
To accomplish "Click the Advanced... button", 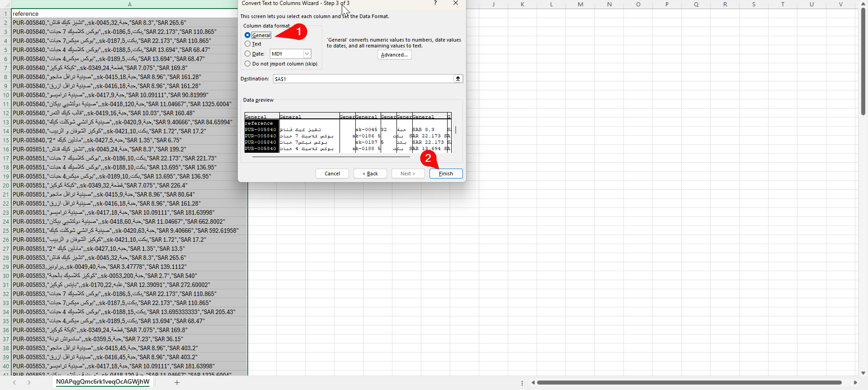I will coord(394,55).
